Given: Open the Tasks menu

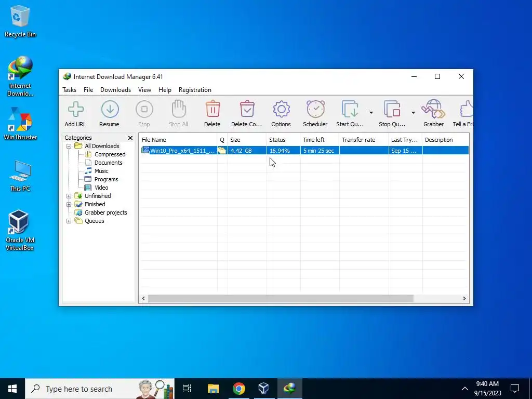Looking at the screenshot, I should pos(69,90).
